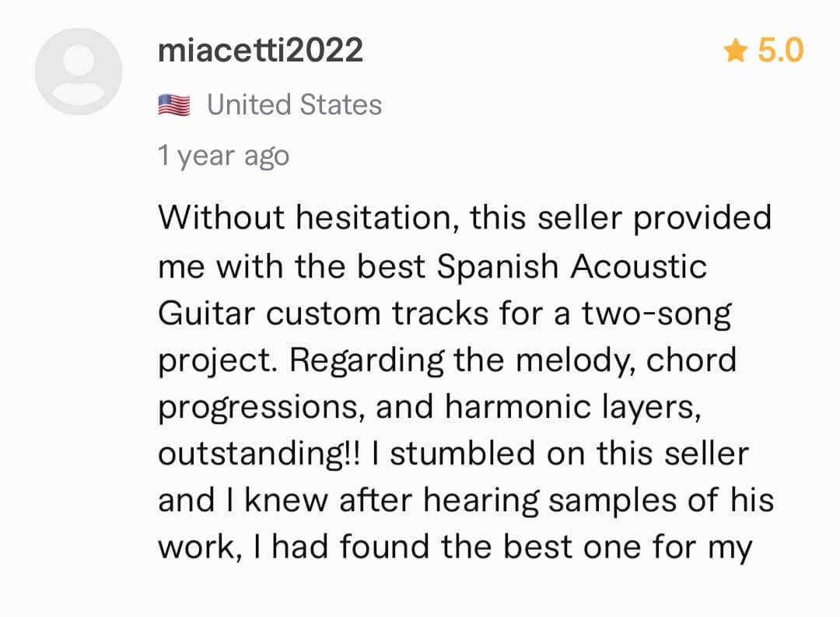Screen dimensions: 840x617
Task: Click the orange star rating icon
Action: pos(733,51)
